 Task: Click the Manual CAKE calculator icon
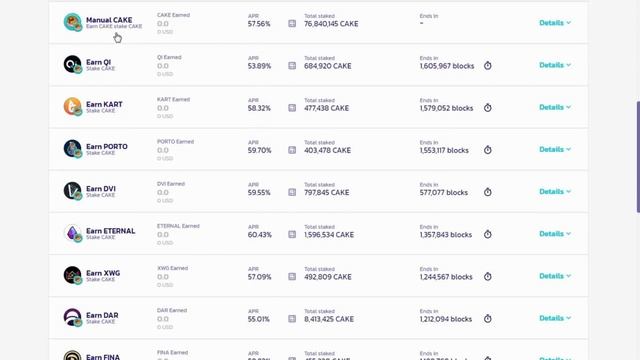click(x=292, y=24)
